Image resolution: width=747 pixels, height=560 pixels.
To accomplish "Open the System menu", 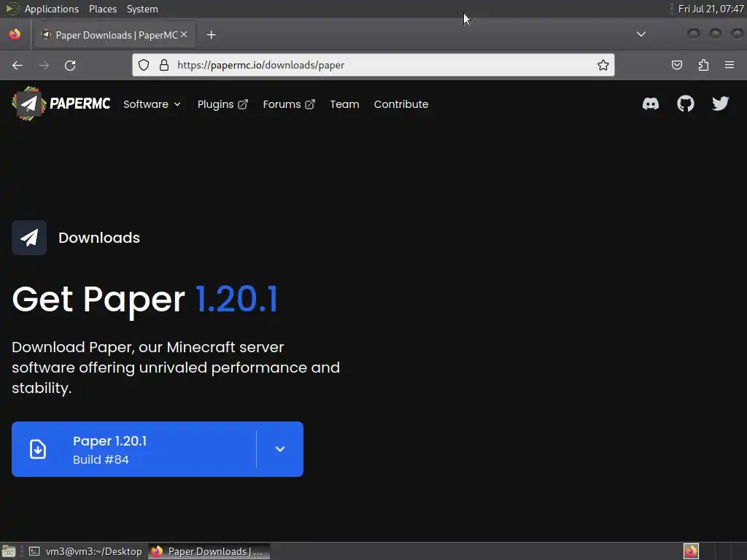I will [x=142, y=9].
